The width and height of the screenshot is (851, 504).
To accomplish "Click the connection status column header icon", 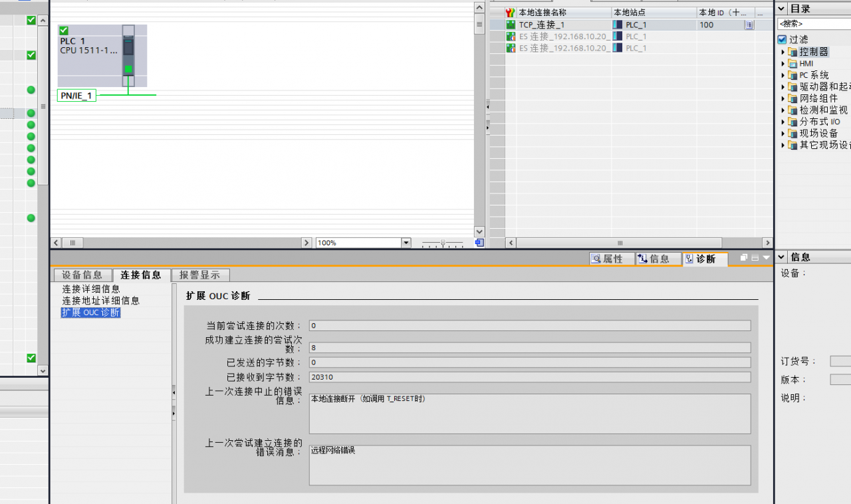I will click(510, 13).
